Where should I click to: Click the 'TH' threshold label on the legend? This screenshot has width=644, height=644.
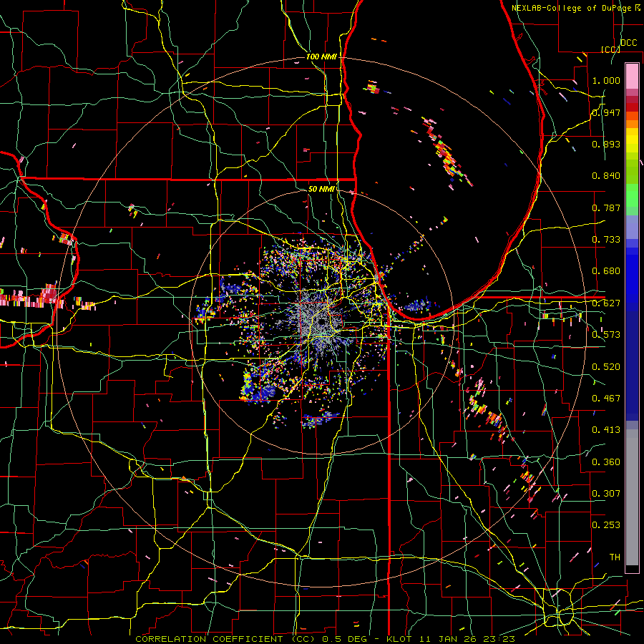coord(615,557)
